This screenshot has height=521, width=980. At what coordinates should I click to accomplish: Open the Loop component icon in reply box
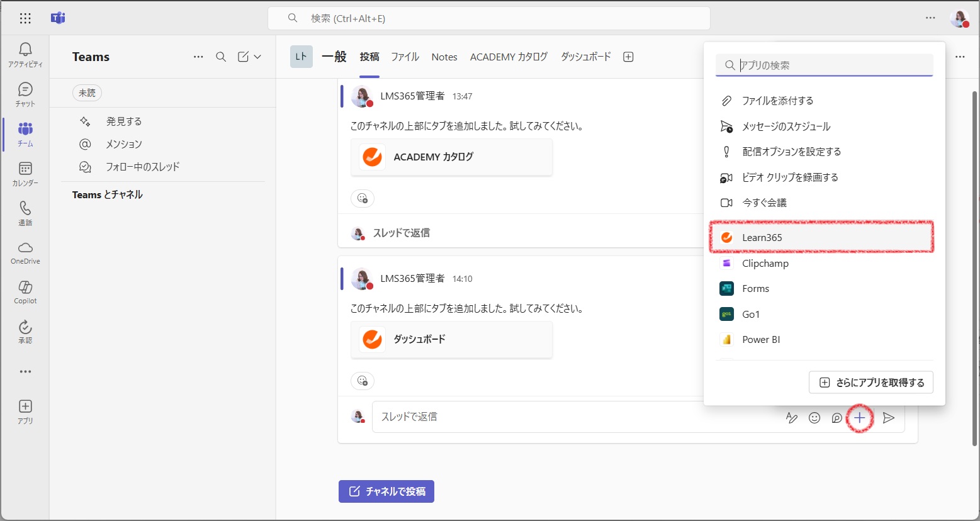pyautogui.click(x=836, y=418)
